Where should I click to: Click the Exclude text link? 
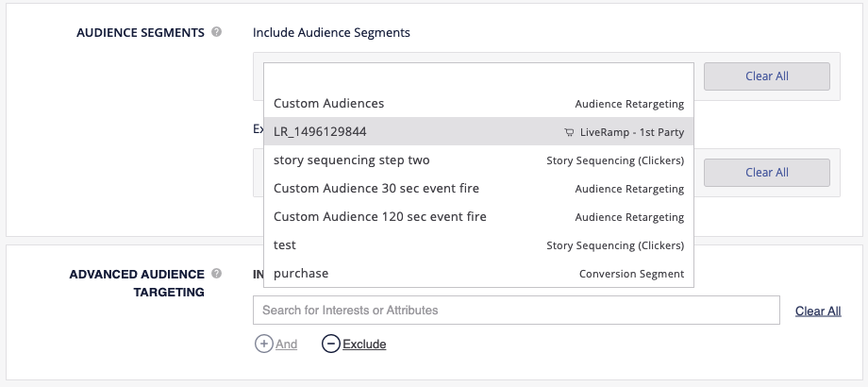pyautogui.click(x=364, y=345)
